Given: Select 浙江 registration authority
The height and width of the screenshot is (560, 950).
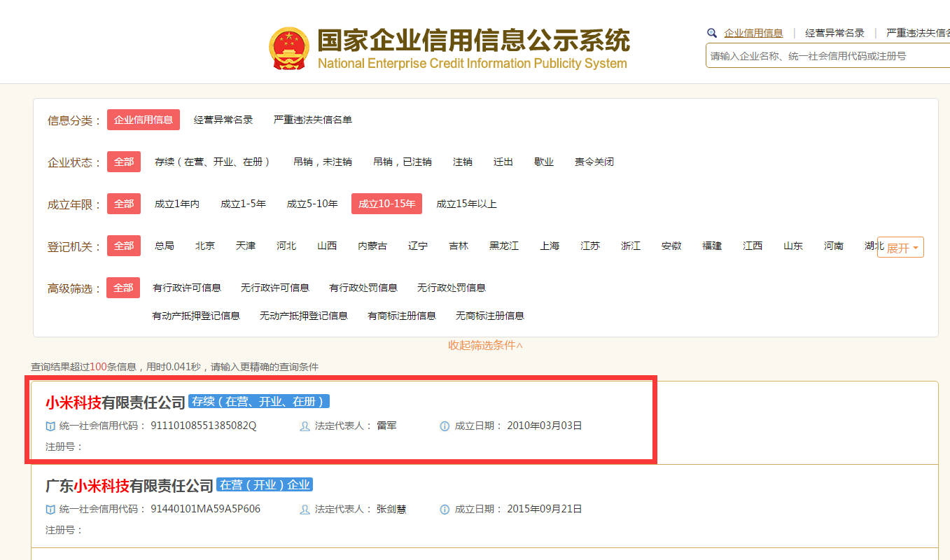Looking at the screenshot, I should click(x=631, y=246).
